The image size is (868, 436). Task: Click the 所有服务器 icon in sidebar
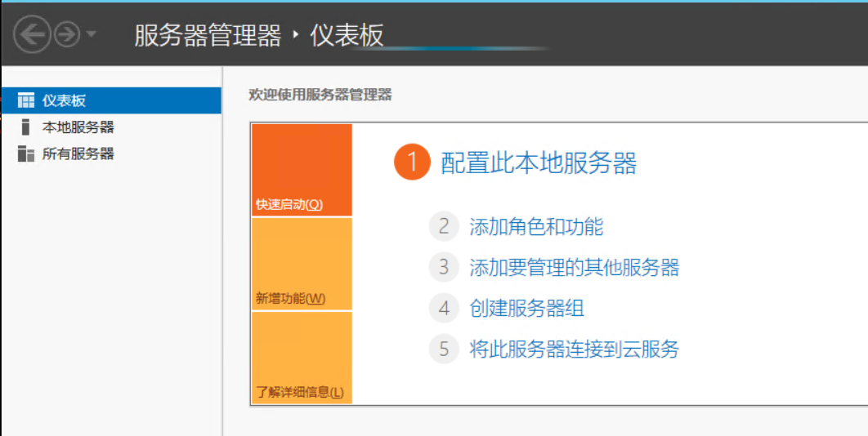(x=26, y=153)
